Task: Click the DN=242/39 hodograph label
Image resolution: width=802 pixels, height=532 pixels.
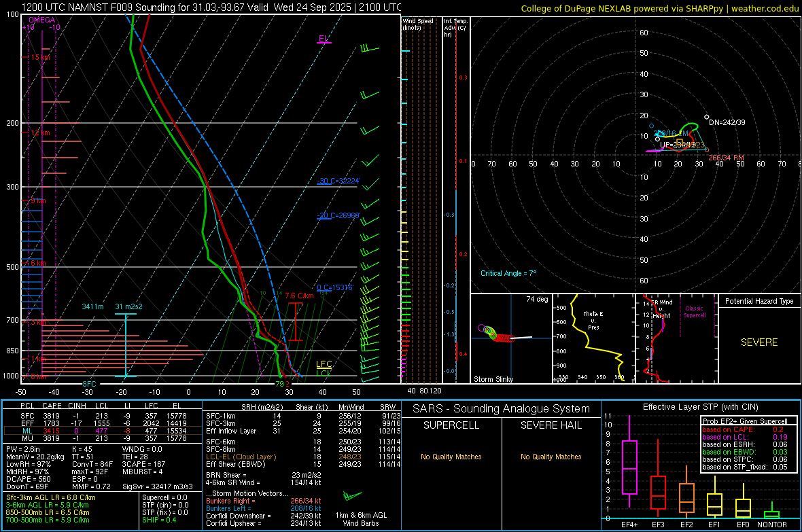Action: pyautogui.click(x=727, y=122)
